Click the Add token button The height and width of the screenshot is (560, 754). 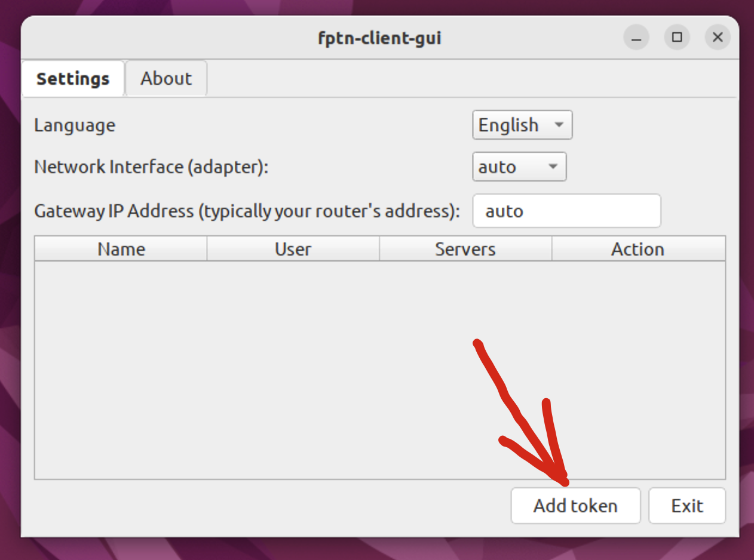[x=575, y=506]
